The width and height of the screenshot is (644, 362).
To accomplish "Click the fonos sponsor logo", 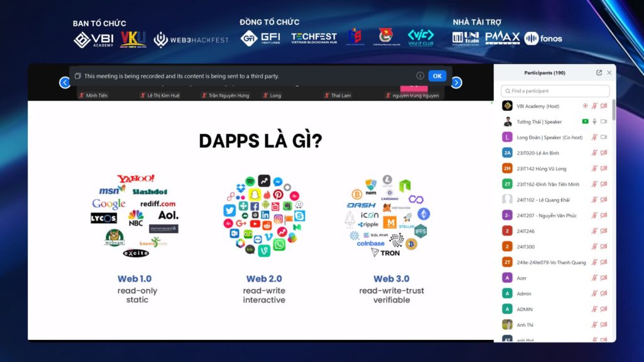I will pyautogui.click(x=543, y=38).
